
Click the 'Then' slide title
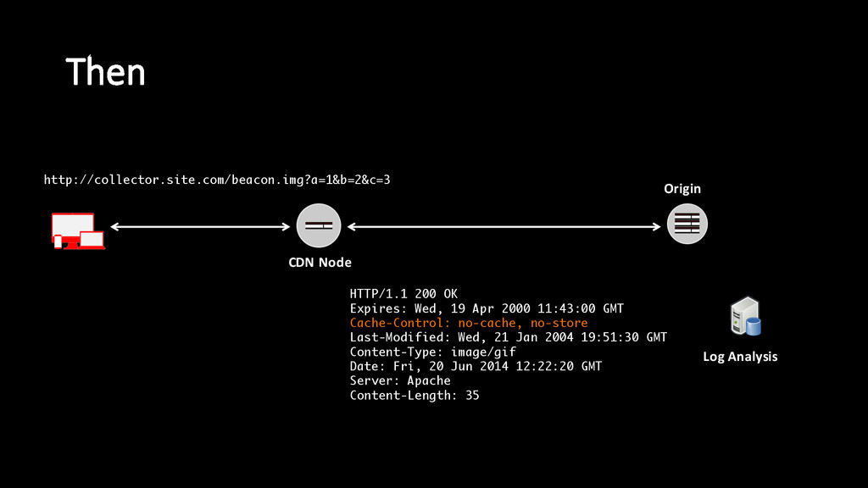click(105, 72)
